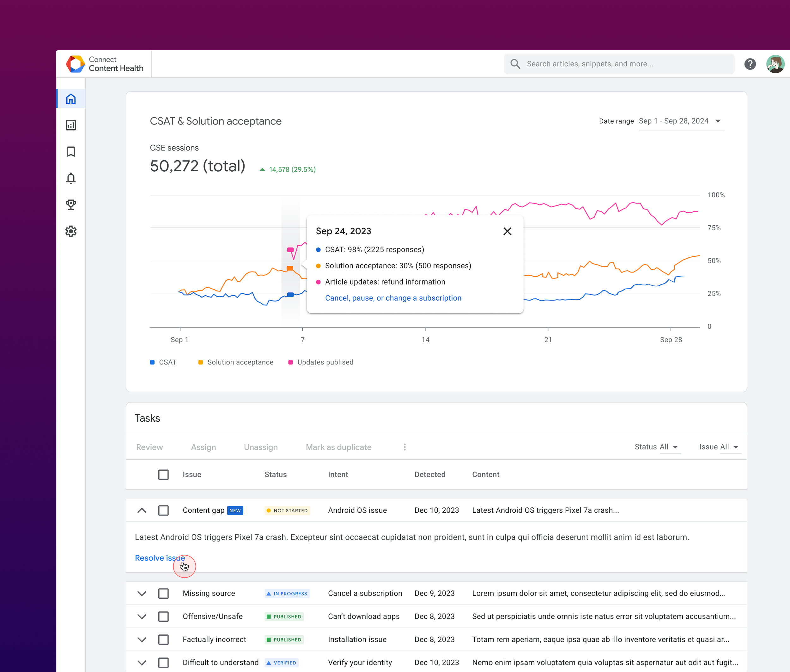
Task: Check the Content gap task checkbox
Action: click(163, 510)
